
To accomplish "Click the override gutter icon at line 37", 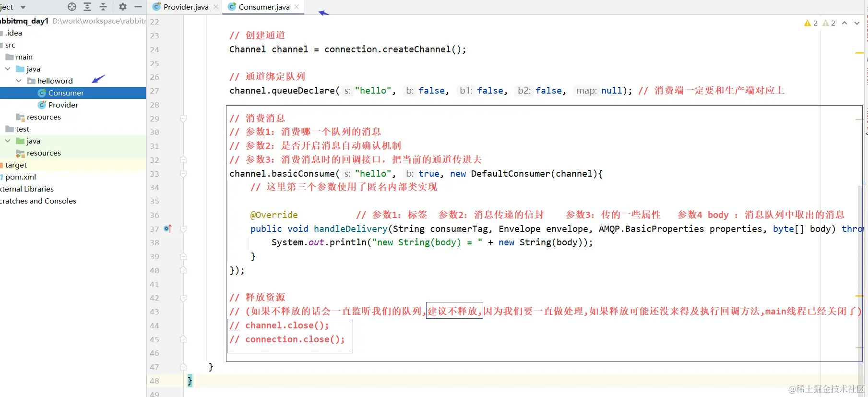I will click(x=167, y=229).
